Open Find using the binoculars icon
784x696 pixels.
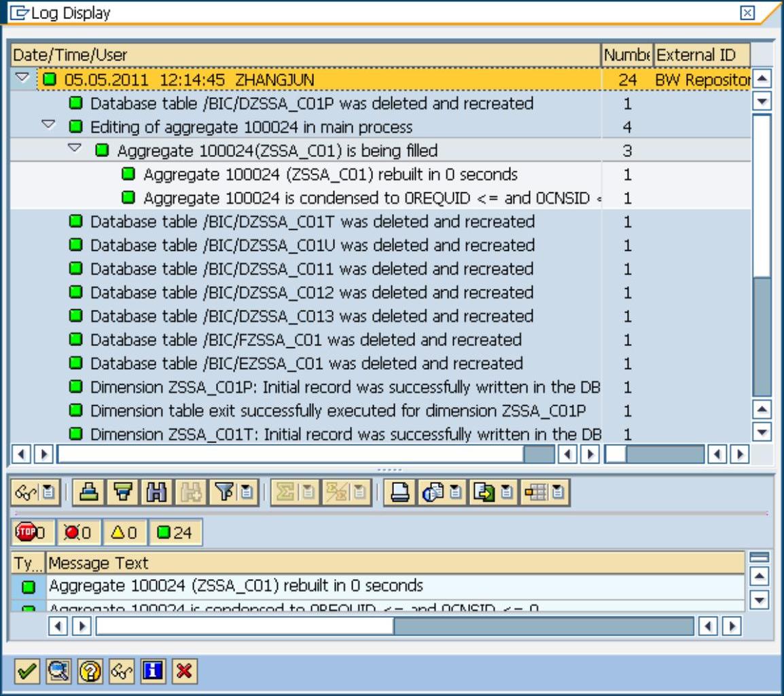pyautogui.click(x=157, y=493)
